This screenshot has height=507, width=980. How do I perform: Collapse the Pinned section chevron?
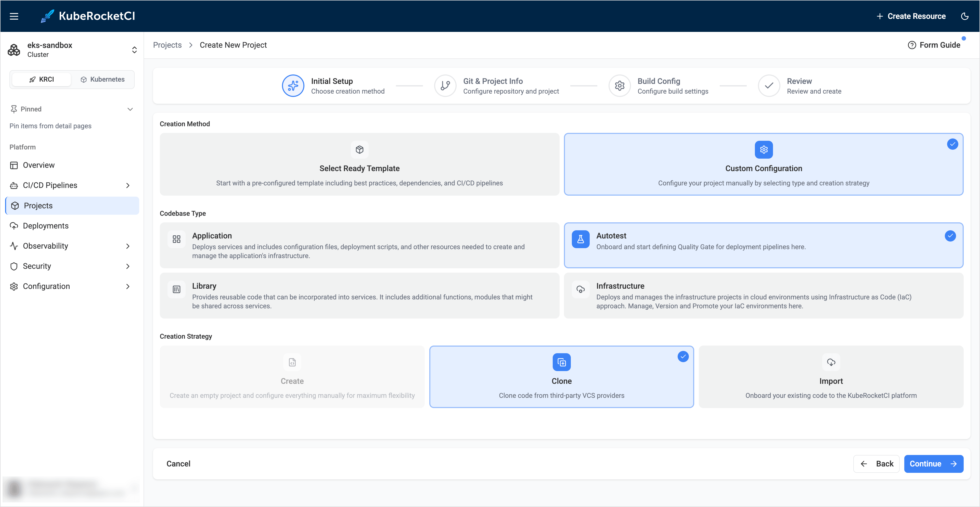pos(130,109)
